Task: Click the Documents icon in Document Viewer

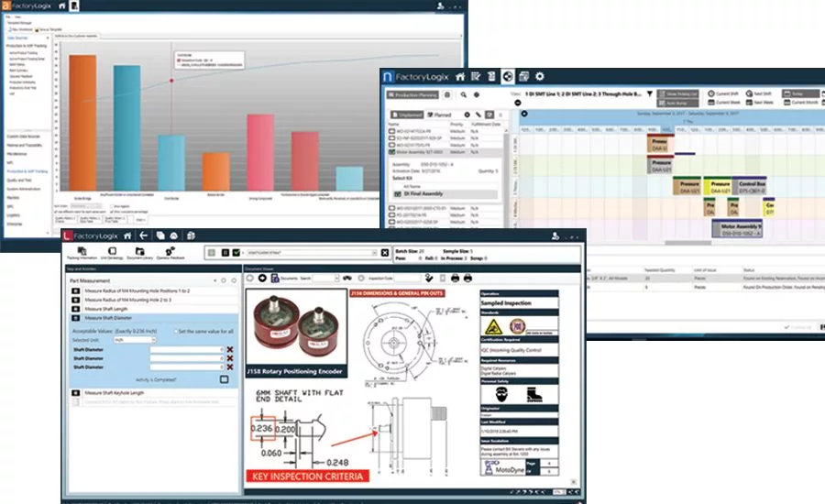Action: 275,278
